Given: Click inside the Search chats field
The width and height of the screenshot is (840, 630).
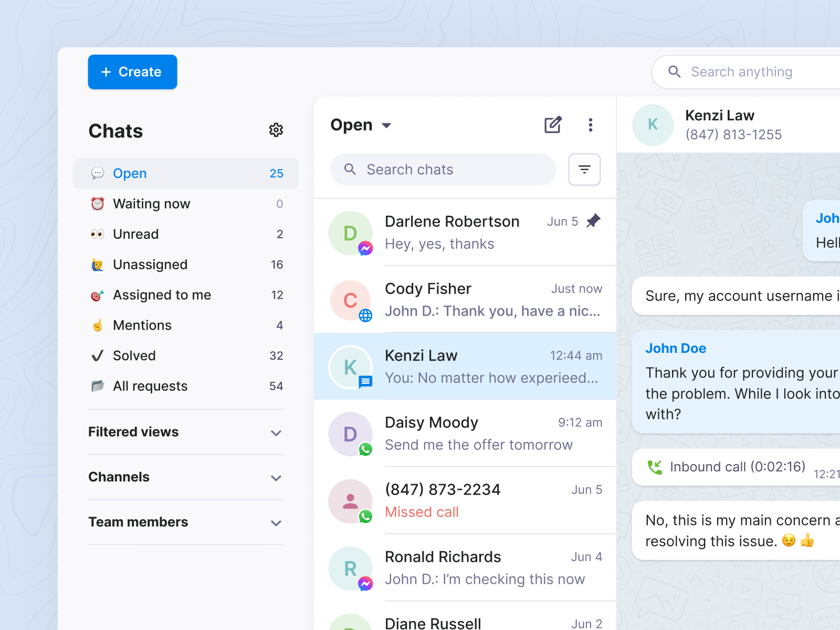Looking at the screenshot, I should pyautogui.click(x=443, y=169).
